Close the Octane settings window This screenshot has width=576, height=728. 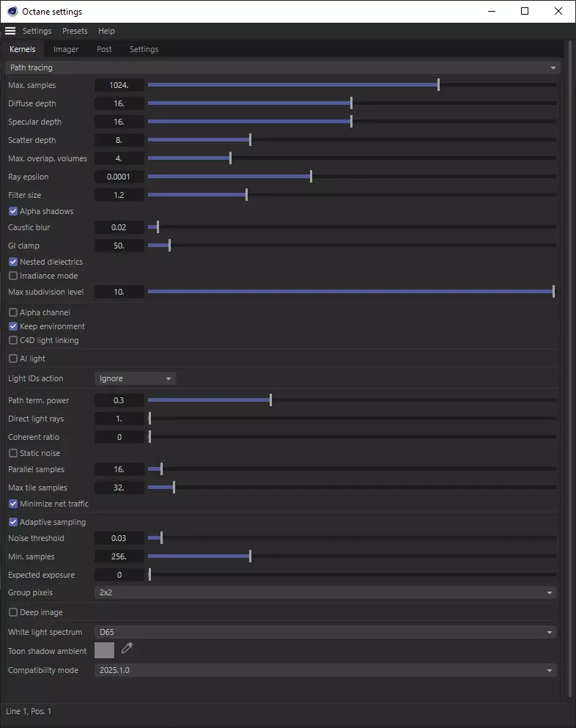tap(557, 11)
